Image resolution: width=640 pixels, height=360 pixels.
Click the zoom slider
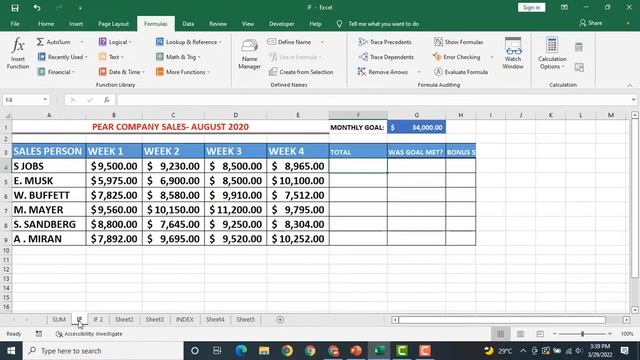point(582,334)
